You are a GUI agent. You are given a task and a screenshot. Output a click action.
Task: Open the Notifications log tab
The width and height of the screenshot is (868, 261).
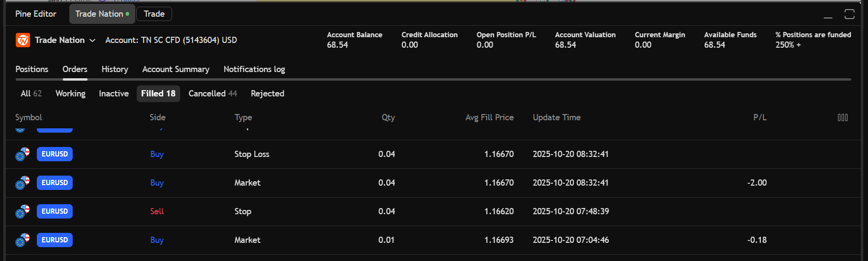point(254,69)
